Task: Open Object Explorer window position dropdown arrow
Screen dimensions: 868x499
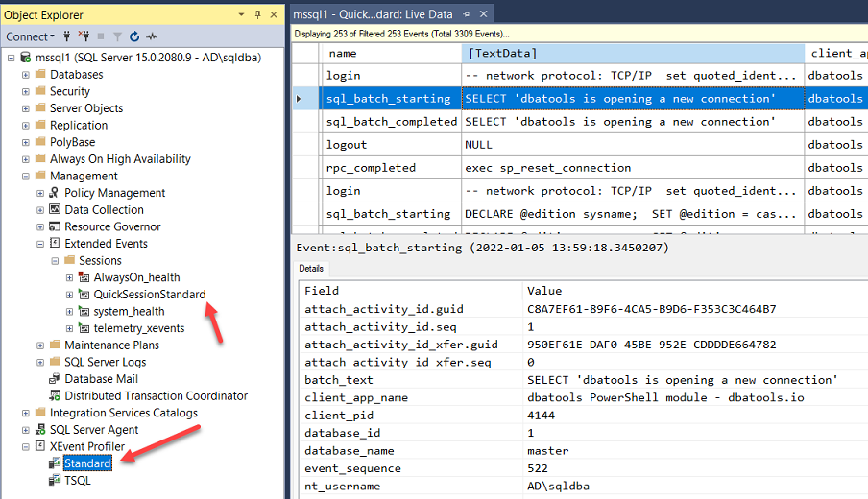Action: coord(241,15)
